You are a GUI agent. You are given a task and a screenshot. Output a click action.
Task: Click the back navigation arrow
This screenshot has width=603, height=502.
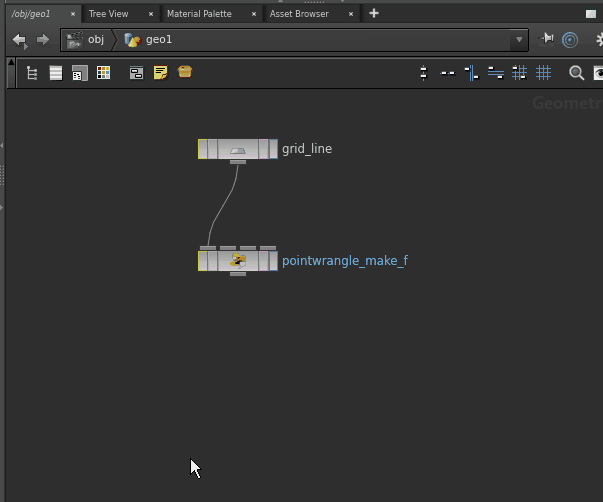coord(19,40)
